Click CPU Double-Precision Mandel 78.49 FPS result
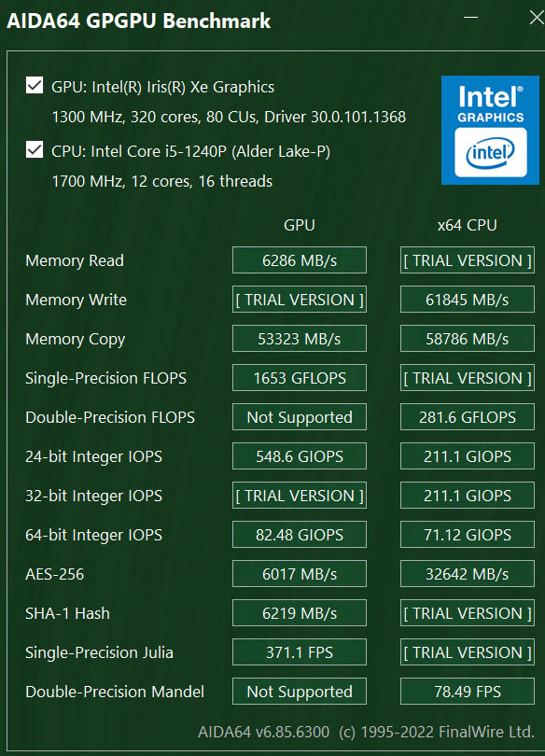The height and width of the screenshot is (756, 545). coord(467,692)
